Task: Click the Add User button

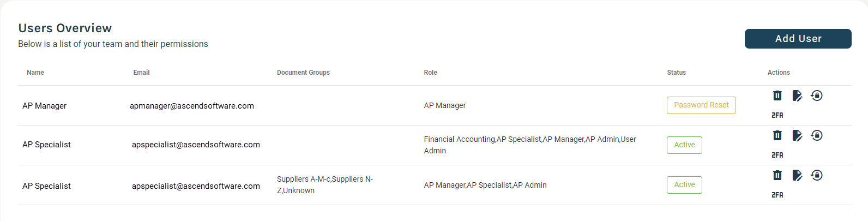Action: click(x=798, y=39)
